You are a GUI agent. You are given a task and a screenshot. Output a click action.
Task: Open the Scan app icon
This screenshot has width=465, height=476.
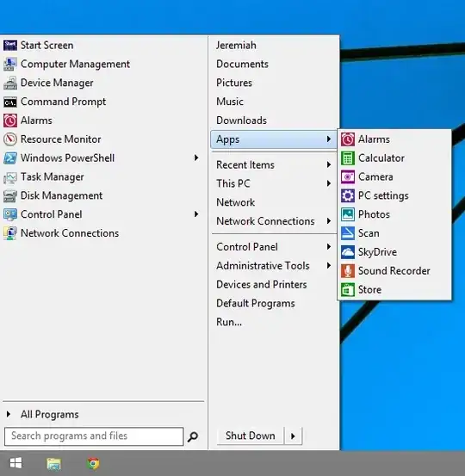348,233
